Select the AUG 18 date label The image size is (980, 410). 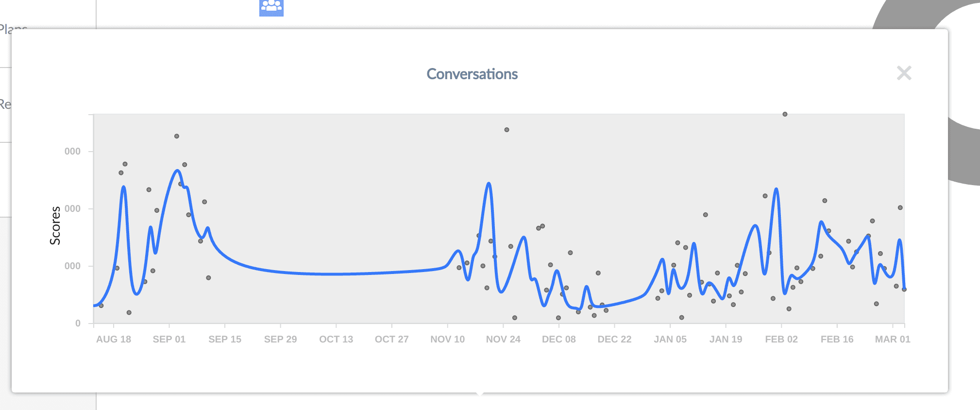click(115, 339)
